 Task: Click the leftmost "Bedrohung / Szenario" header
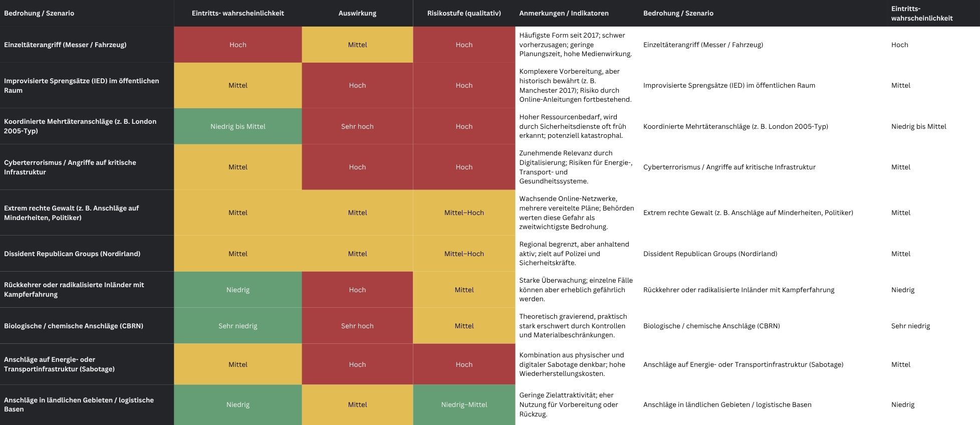pyautogui.click(x=39, y=13)
